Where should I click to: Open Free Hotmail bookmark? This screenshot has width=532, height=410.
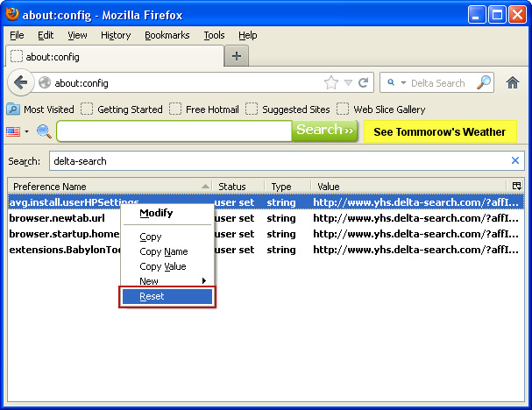click(x=204, y=110)
